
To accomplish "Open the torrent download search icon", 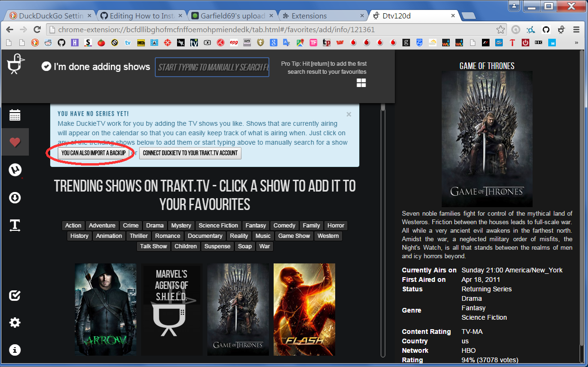I will (x=15, y=198).
